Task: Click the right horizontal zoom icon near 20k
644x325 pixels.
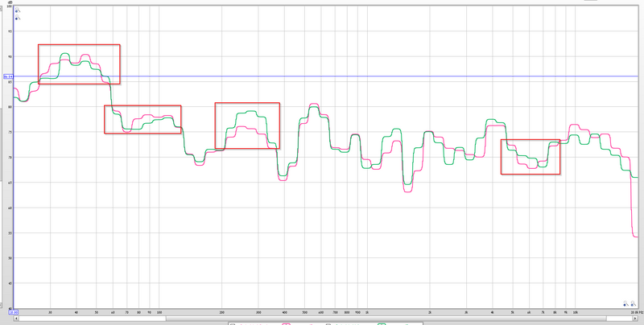Action: coord(634,303)
